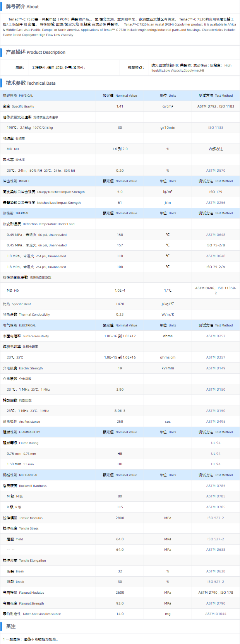The height and width of the screenshot is (644, 240).
Task: Select the 阻燃性能 FLAMMABILITY header row label
Action: pos(21,432)
